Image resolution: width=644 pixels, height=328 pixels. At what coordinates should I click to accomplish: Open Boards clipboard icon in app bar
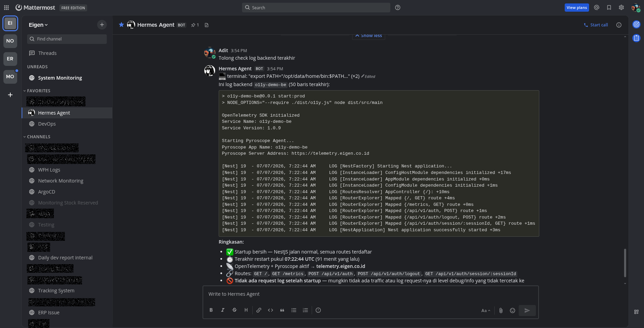(636, 38)
